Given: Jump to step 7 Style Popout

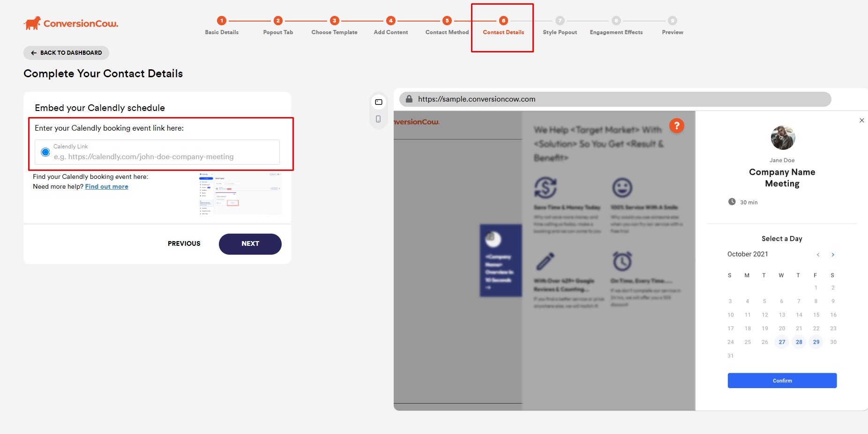Looking at the screenshot, I should click(560, 26).
